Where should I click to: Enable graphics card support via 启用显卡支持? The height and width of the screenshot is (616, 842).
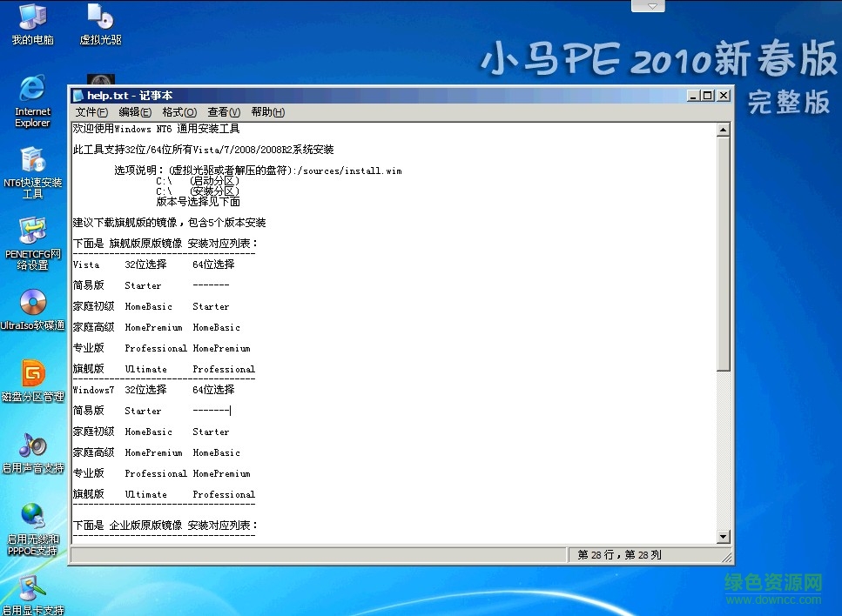coord(32,592)
